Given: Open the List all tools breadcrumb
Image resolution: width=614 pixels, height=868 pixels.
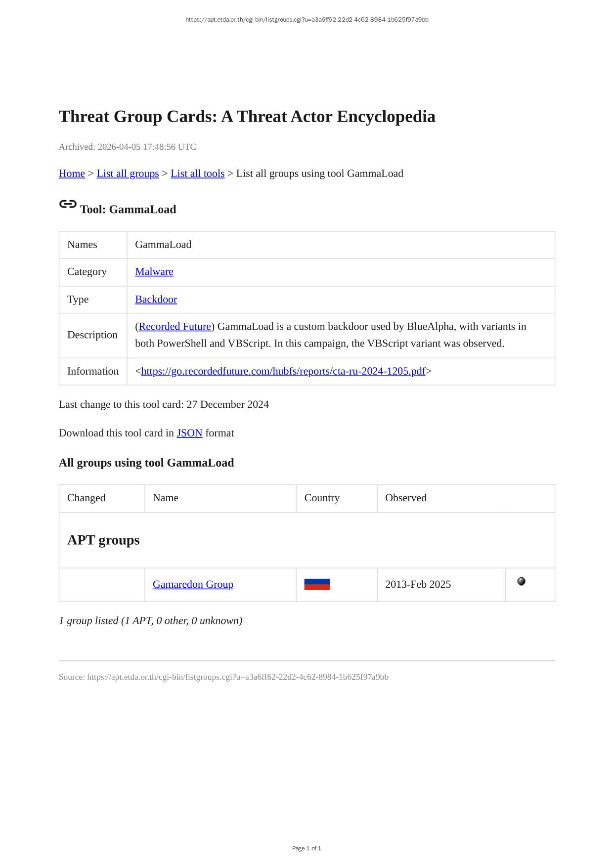Looking at the screenshot, I should (x=197, y=174).
